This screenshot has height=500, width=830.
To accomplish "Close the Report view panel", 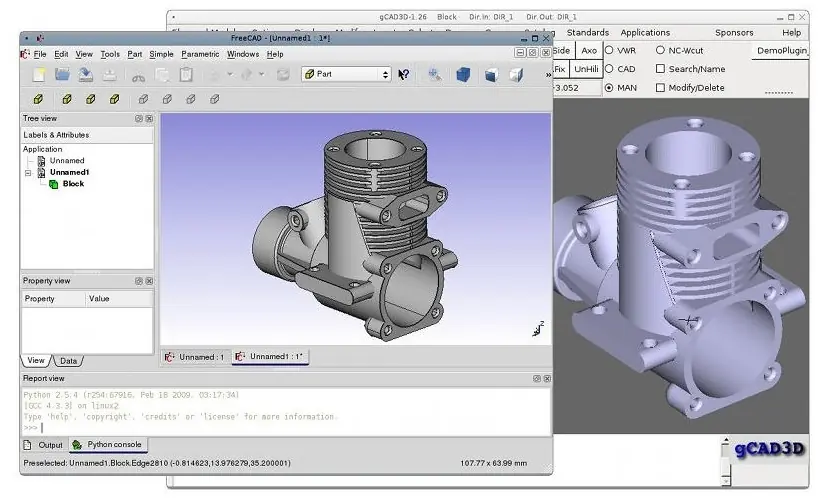I will [x=547, y=378].
